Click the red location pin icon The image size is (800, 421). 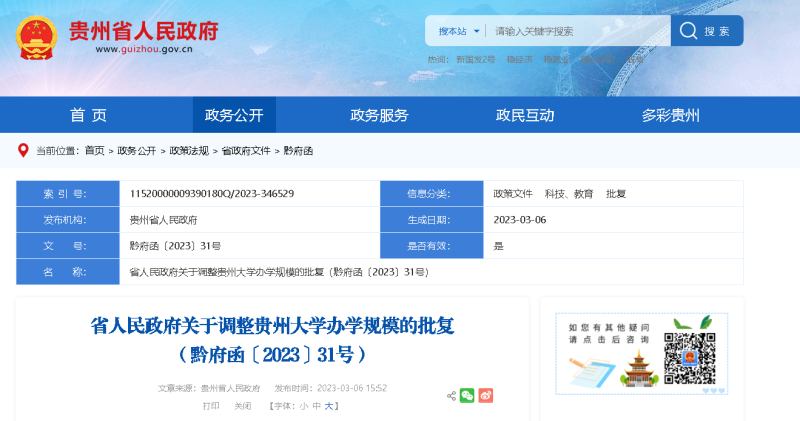(x=23, y=150)
